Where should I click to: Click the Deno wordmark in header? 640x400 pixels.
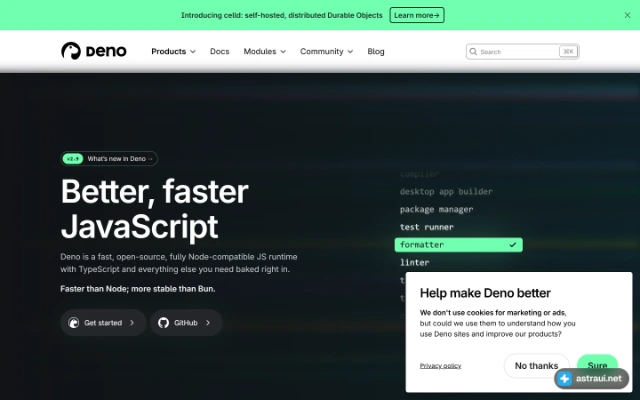(106, 51)
